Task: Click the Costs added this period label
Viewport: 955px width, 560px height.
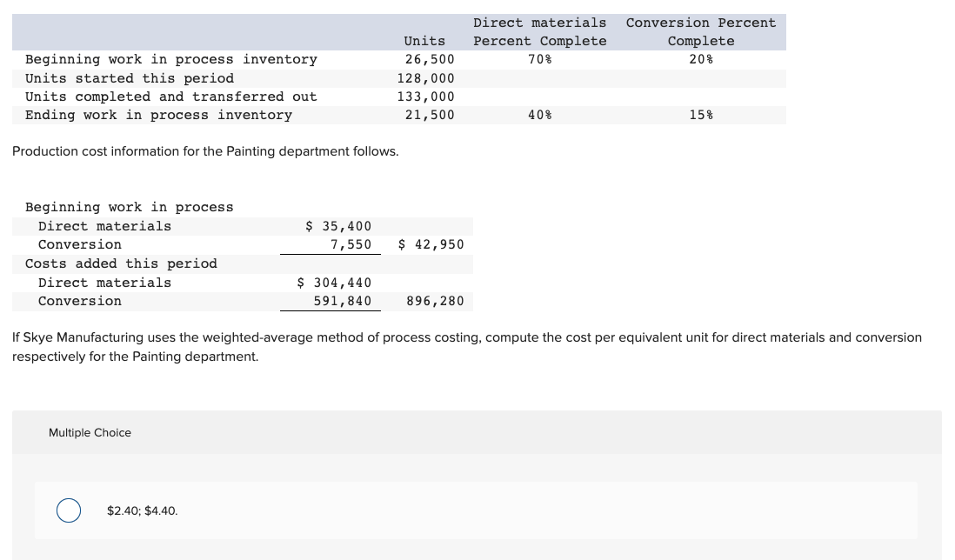Action: pos(121,263)
